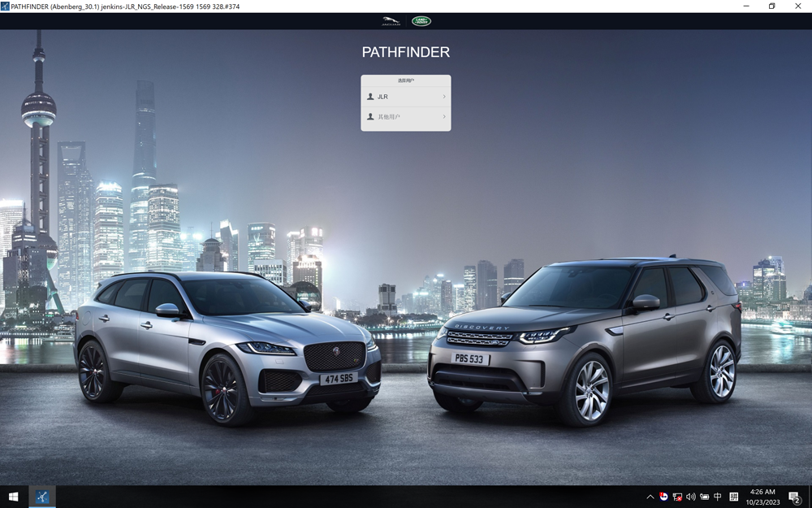
Task: Restore down the Pathfinder window
Action: (x=771, y=7)
